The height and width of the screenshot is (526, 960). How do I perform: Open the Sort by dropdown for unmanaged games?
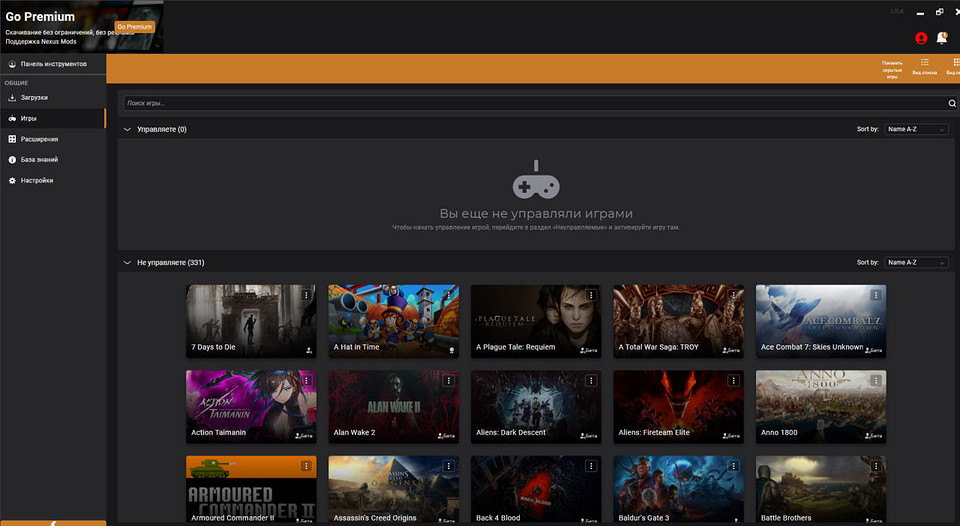(x=915, y=262)
